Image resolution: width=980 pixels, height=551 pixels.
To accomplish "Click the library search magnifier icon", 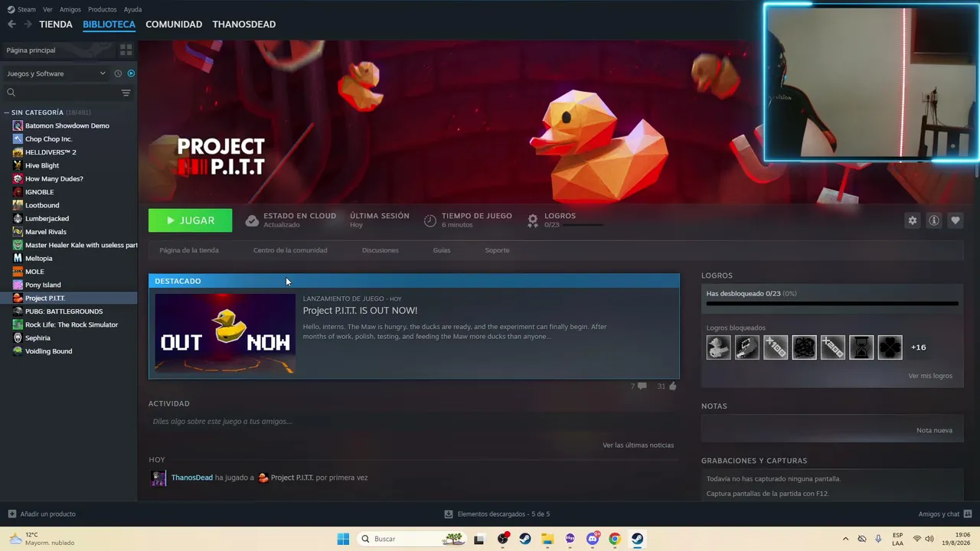I will click(11, 93).
